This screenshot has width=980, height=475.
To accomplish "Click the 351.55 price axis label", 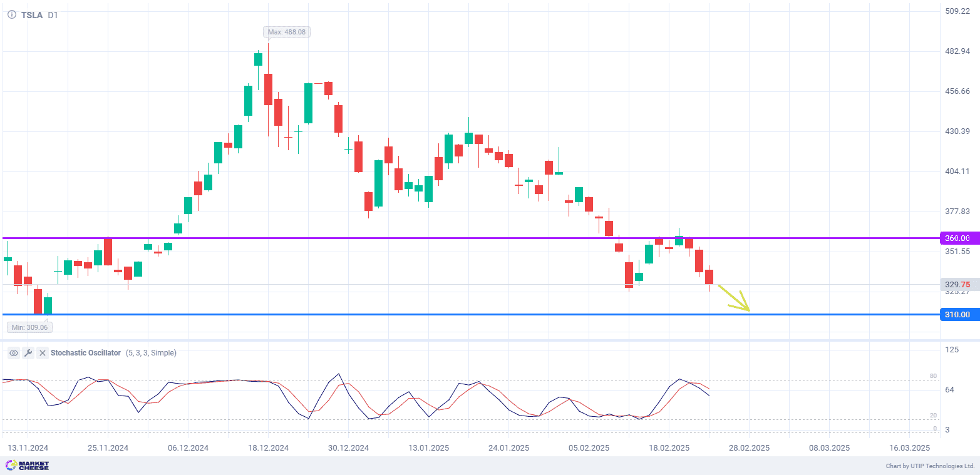I will [x=957, y=252].
